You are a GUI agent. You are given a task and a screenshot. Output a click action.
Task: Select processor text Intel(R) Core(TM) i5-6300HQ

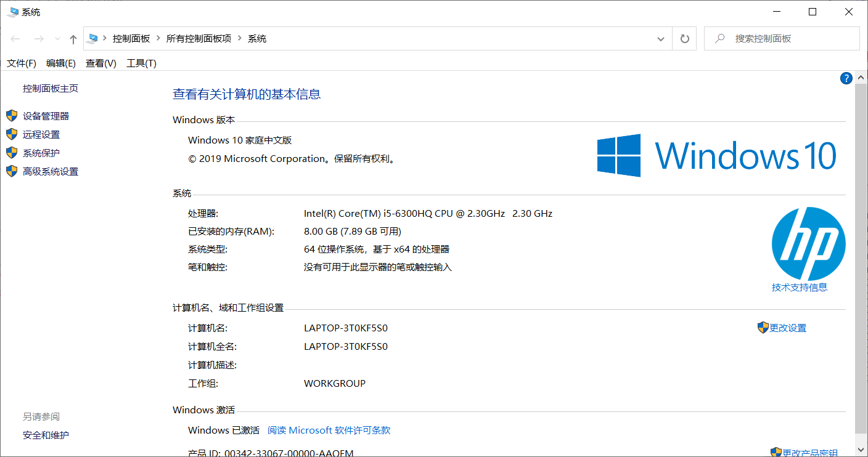tap(368, 214)
